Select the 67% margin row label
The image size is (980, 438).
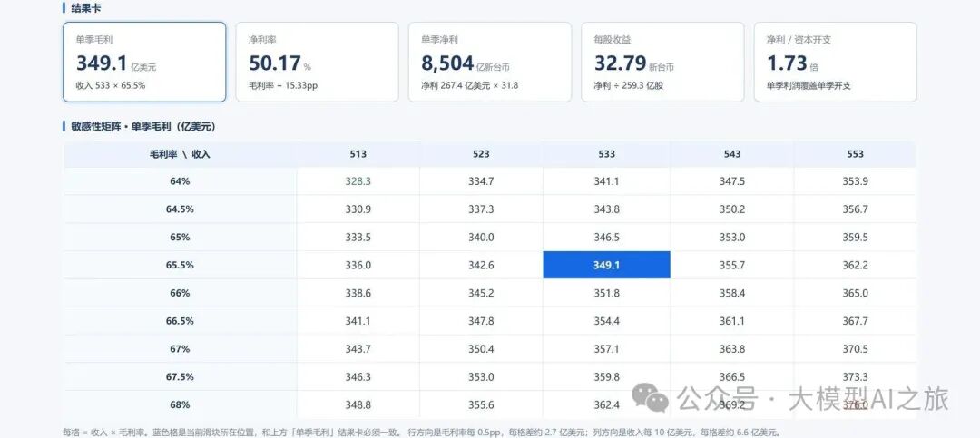(x=180, y=348)
